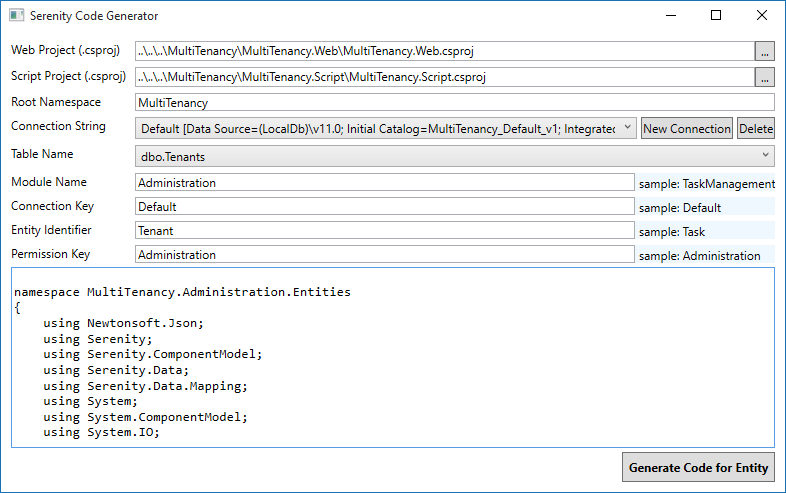Image resolution: width=786 pixels, height=493 pixels.
Task: Edit the Connection Key field
Action: point(384,207)
